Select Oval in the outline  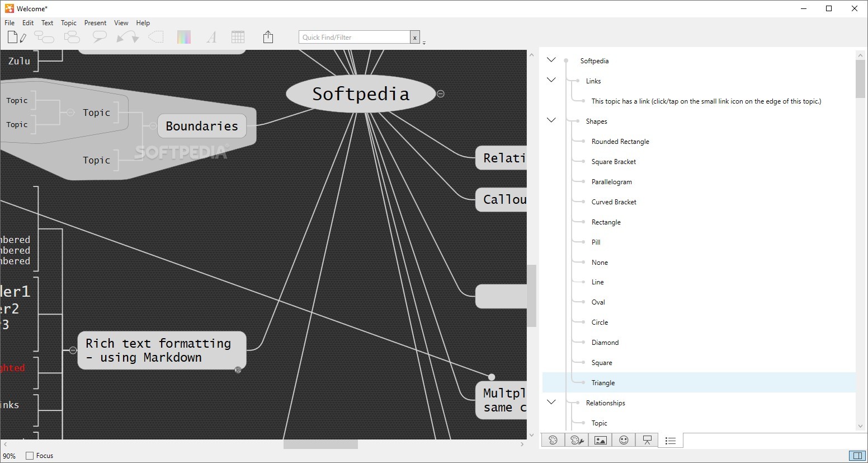click(598, 302)
